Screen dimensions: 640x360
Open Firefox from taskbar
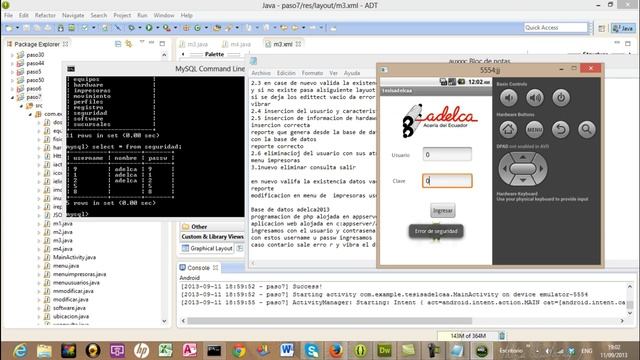coord(336,351)
